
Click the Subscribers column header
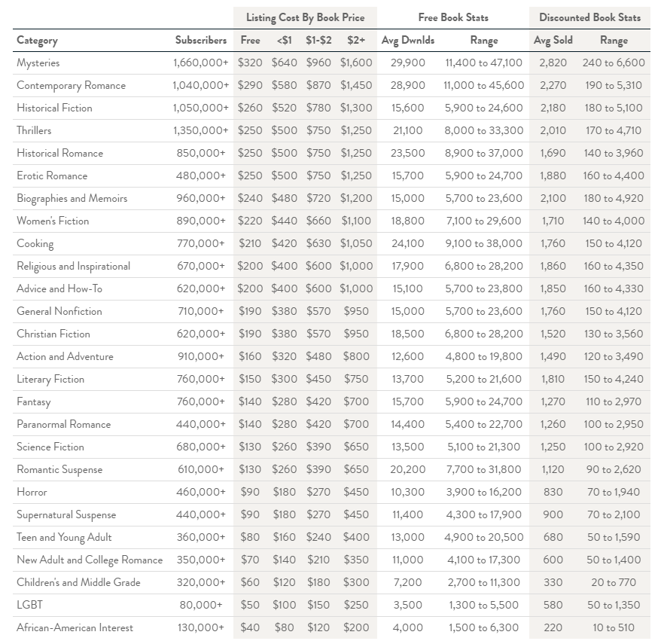click(x=201, y=40)
